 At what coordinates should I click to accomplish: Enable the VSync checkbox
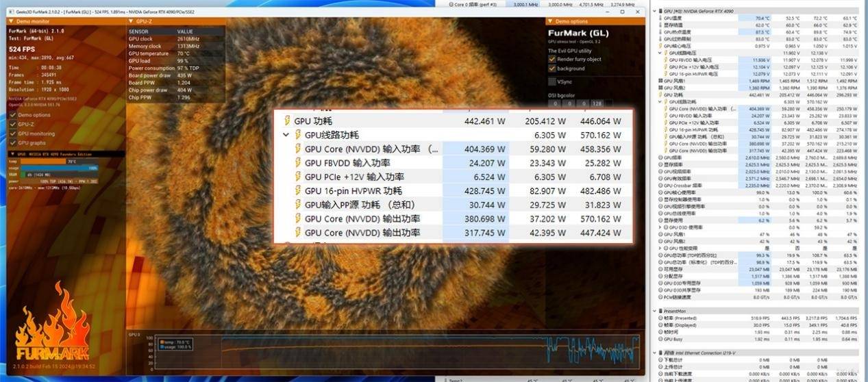(552, 82)
